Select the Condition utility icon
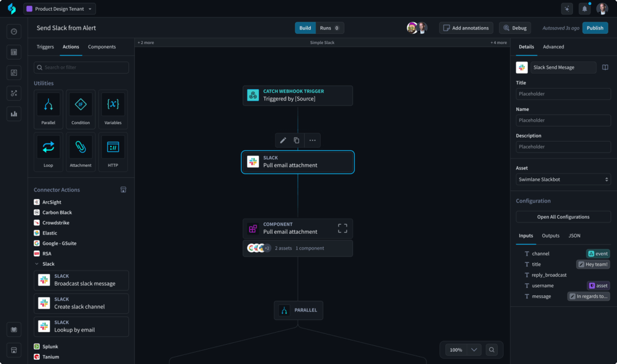Screen dimensions: 617x364 point(81,105)
